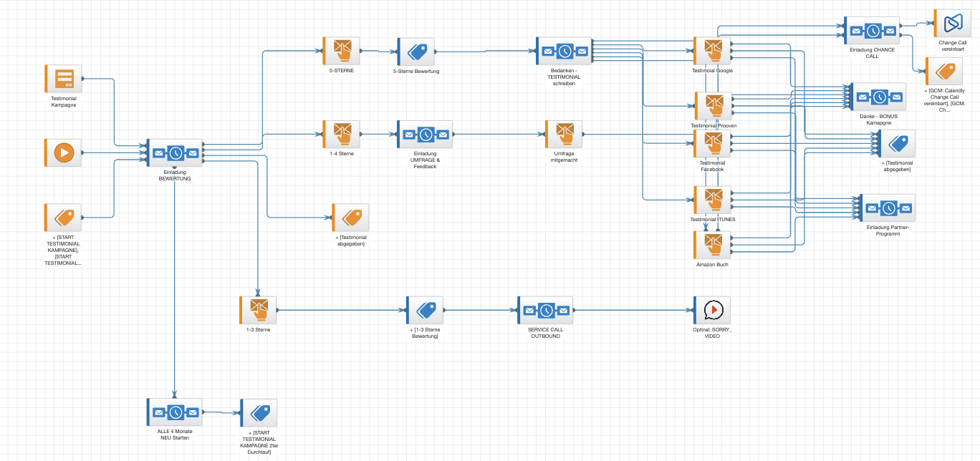
Task: Select the Change Call vereinbart node
Action: 952,24
